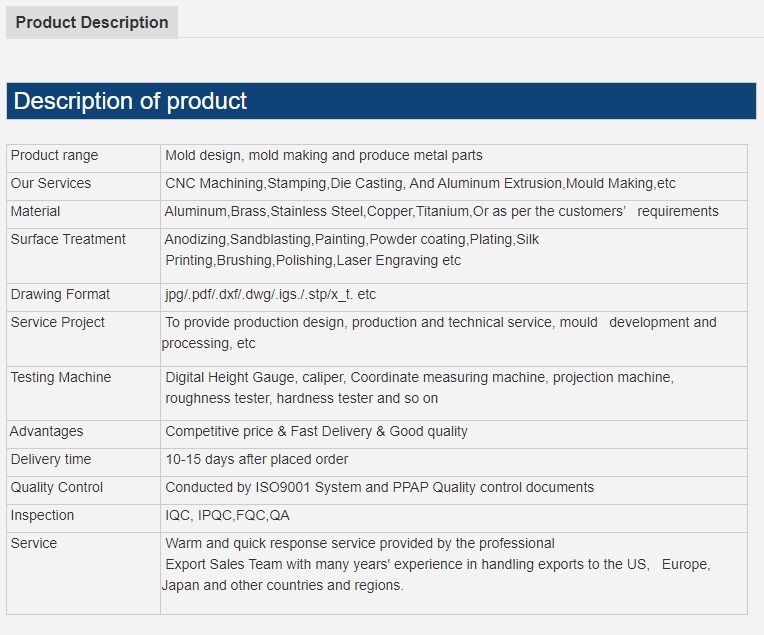Select the 'Testing Machine' row label
764x635 pixels.
coord(61,378)
